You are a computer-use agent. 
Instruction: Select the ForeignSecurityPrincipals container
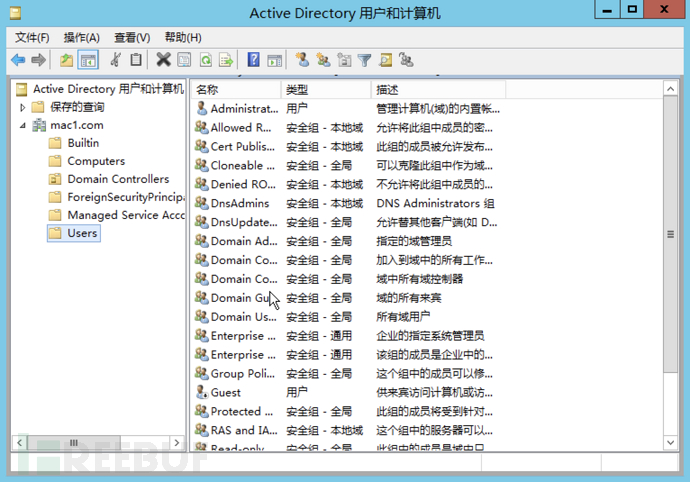(126, 197)
